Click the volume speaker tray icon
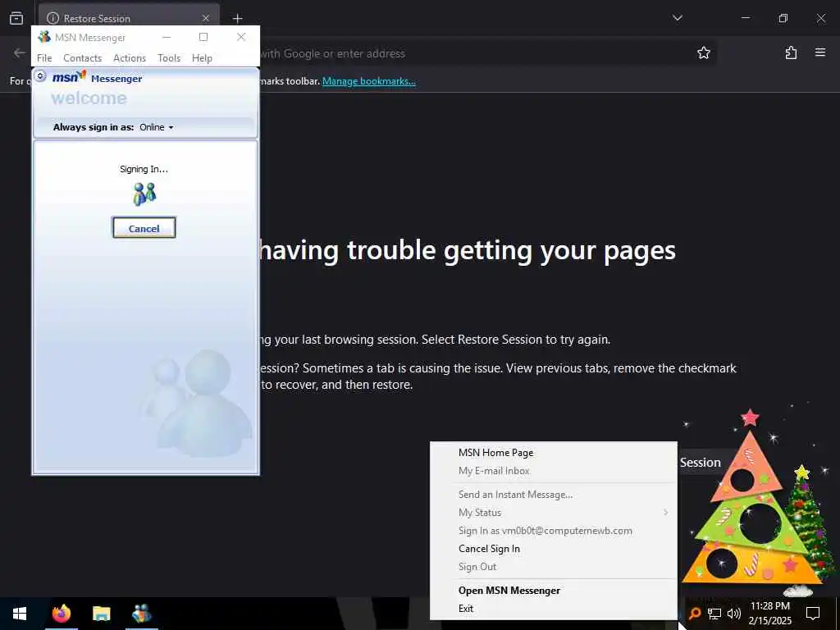The height and width of the screenshot is (630, 840). coord(734,614)
